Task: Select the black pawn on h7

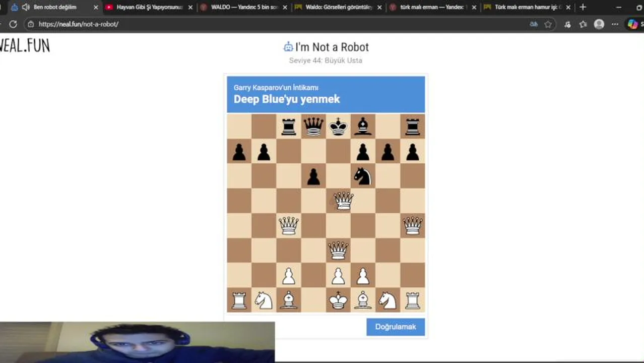Action: (x=412, y=151)
